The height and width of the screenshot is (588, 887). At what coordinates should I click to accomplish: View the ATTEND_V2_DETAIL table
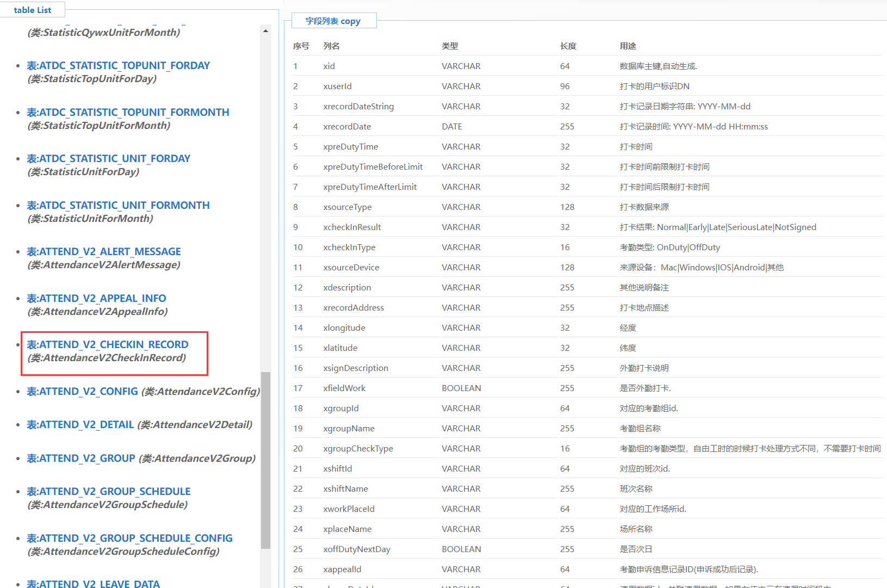click(80, 425)
